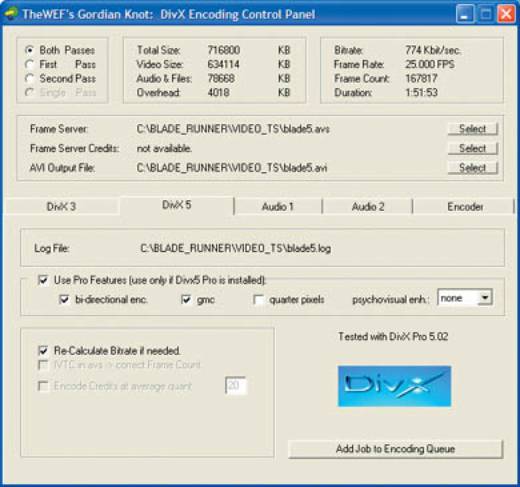Click Select button for AVI Output File

pyautogui.click(x=473, y=168)
